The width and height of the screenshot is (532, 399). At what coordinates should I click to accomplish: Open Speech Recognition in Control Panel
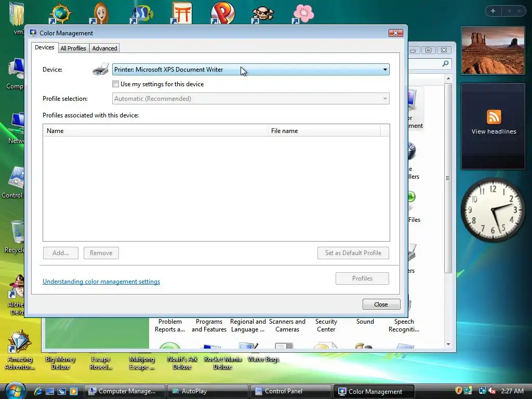404,325
